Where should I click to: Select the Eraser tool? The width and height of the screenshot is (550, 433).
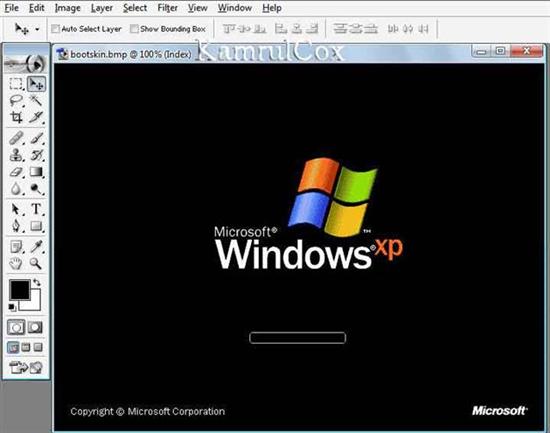pos(16,172)
